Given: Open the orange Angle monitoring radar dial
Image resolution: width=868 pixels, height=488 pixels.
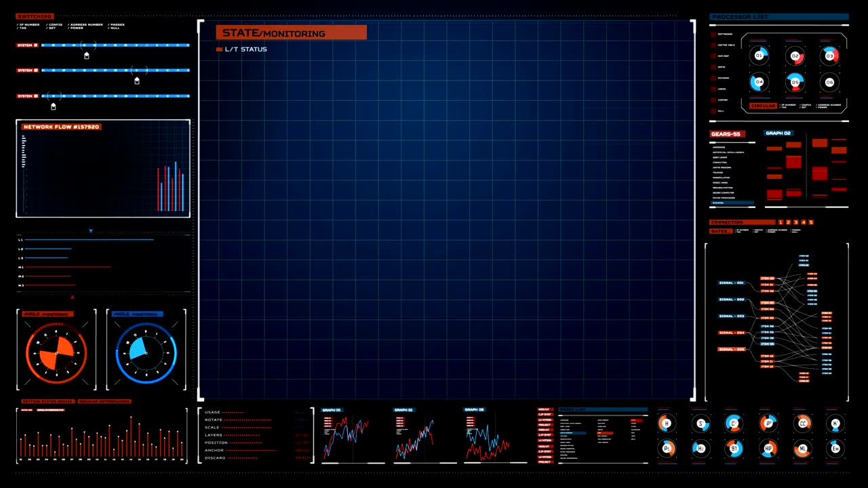Looking at the screenshot, I should [x=56, y=350].
